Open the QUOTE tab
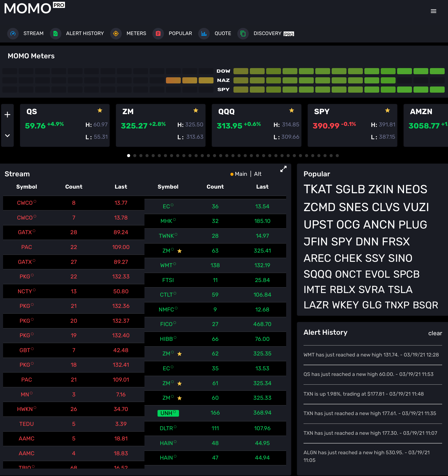The image size is (448, 476). coord(223,34)
